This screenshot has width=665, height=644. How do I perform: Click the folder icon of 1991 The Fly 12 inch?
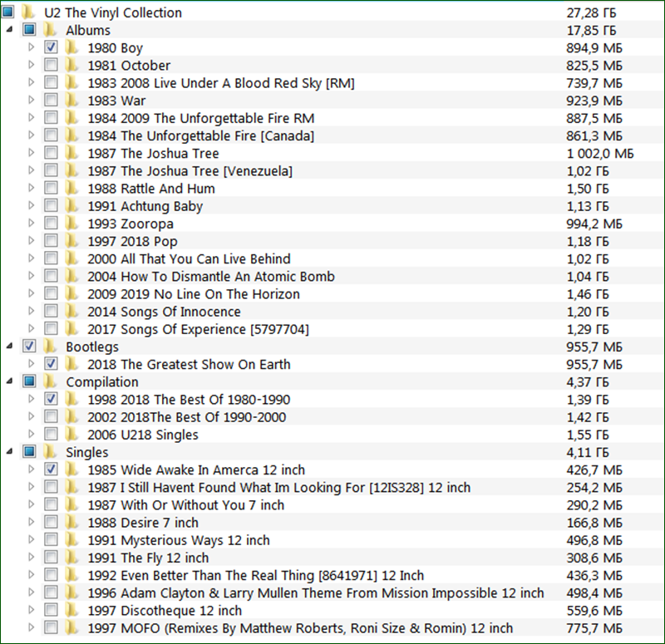coord(71,557)
